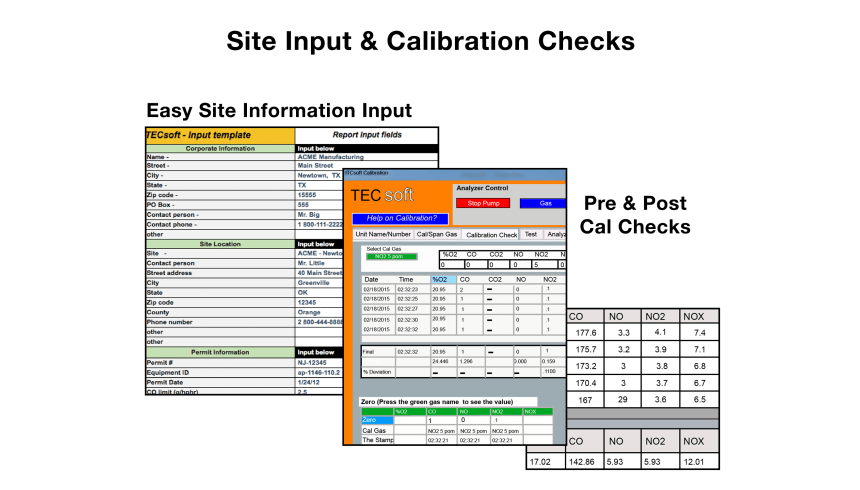Screen dimensions: 860x490
Task: Click the ACME Manufacturing name cell
Action: pos(330,157)
